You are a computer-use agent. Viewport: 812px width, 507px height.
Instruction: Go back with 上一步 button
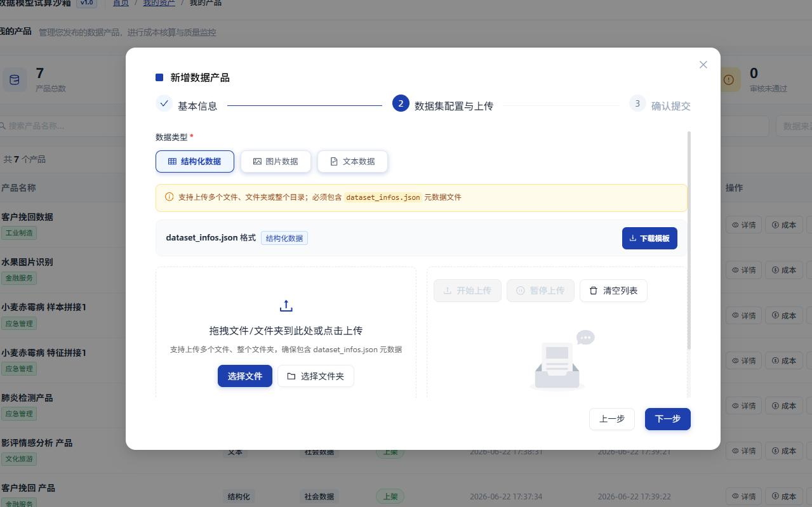pos(612,419)
